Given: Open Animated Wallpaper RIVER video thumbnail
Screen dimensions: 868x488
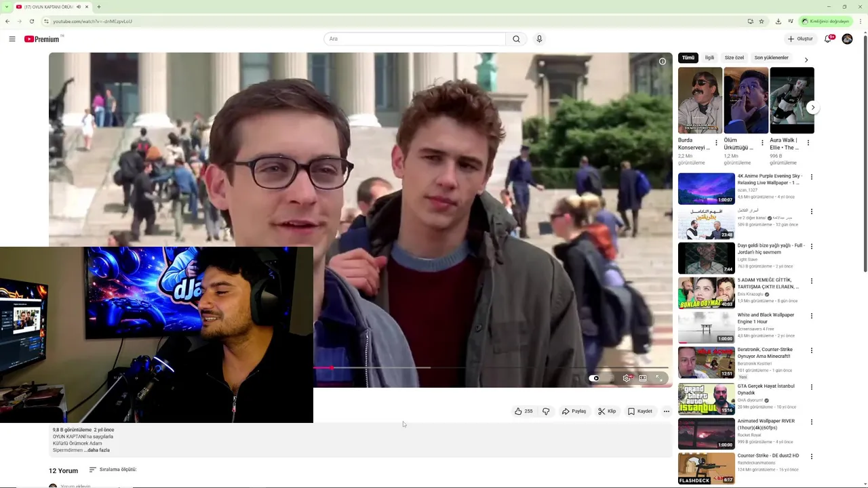Looking at the screenshot, I should 707,433.
